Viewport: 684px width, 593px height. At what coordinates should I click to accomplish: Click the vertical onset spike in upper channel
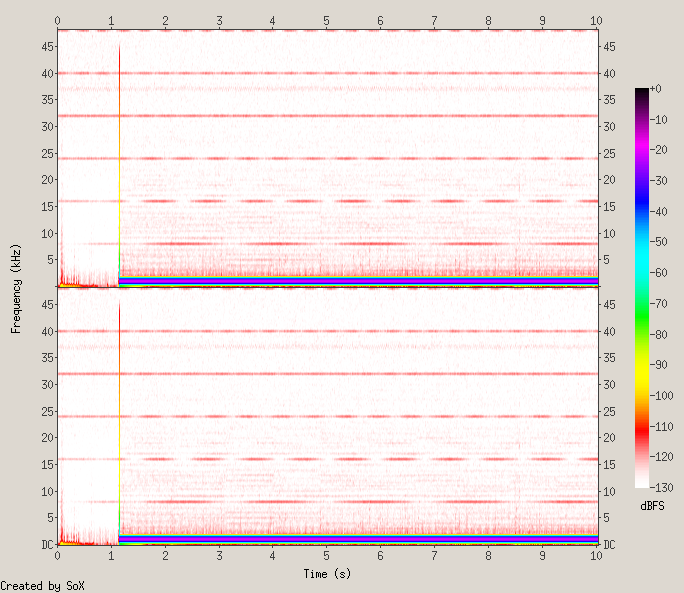(119, 164)
